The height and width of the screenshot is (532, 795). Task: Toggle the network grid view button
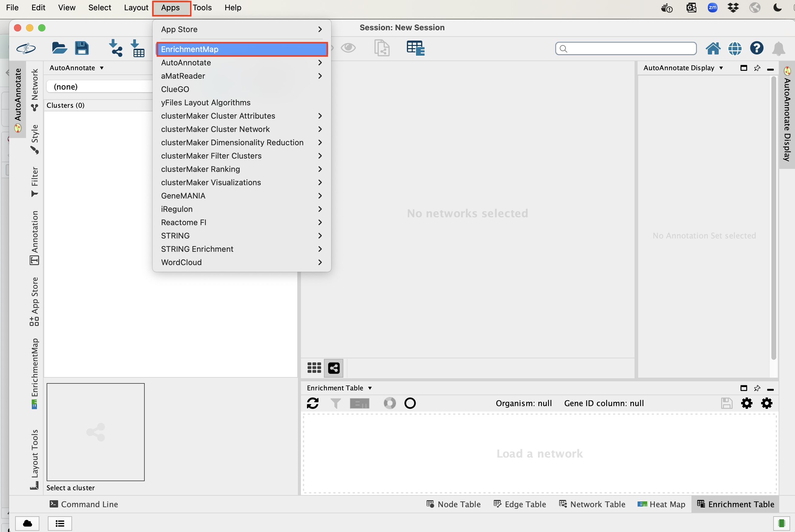point(314,368)
